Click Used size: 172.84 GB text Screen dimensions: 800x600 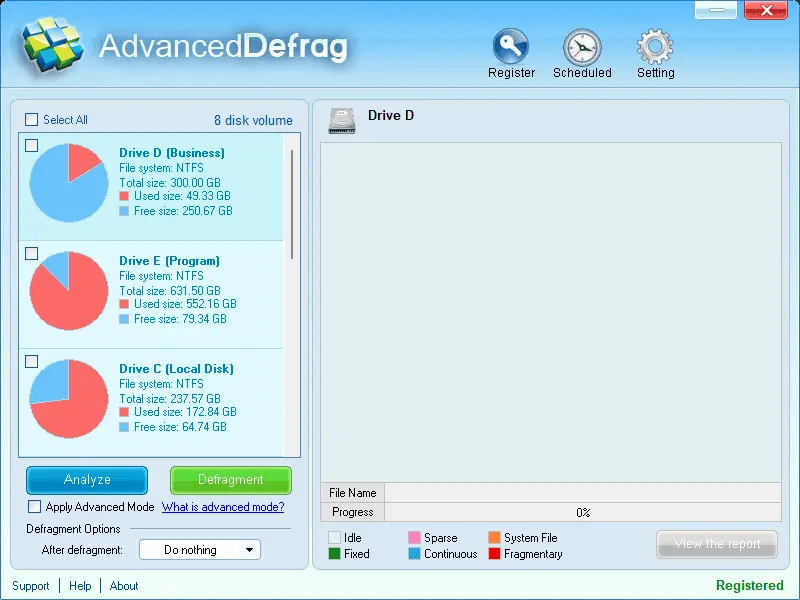coord(185,412)
